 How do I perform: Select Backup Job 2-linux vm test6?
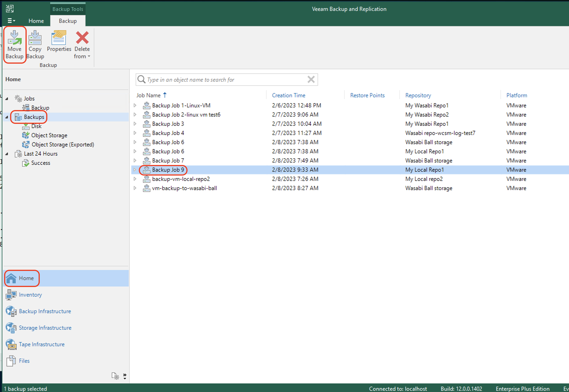coord(186,114)
